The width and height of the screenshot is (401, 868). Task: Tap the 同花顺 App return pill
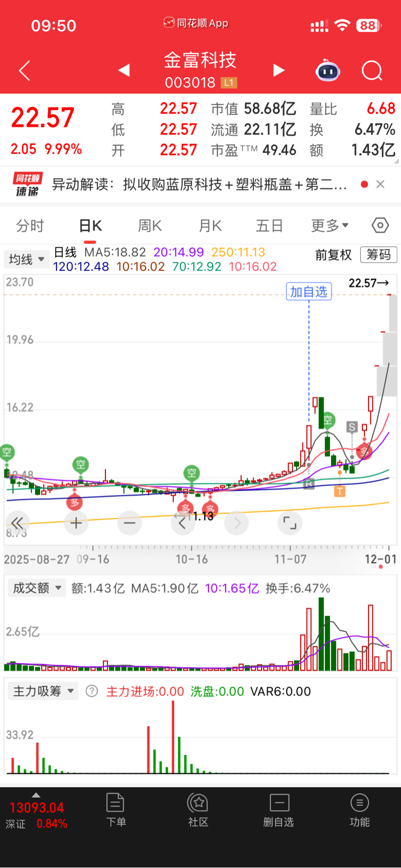point(196,23)
